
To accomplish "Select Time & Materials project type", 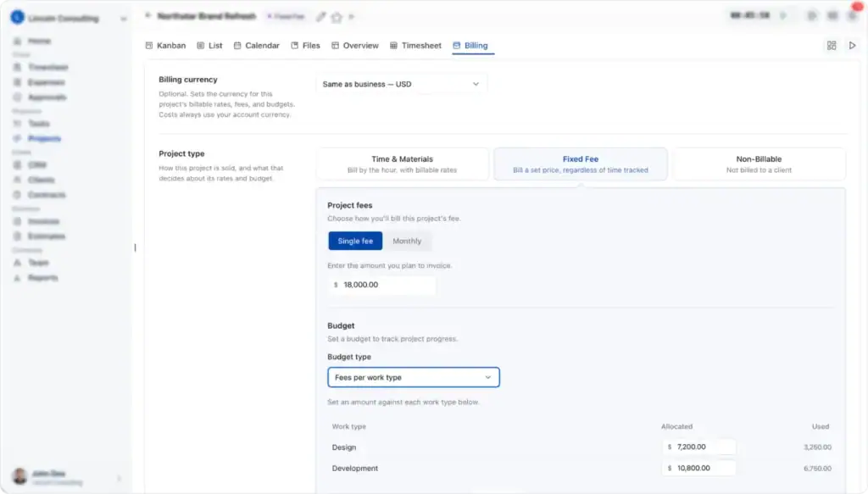I will (403, 164).
